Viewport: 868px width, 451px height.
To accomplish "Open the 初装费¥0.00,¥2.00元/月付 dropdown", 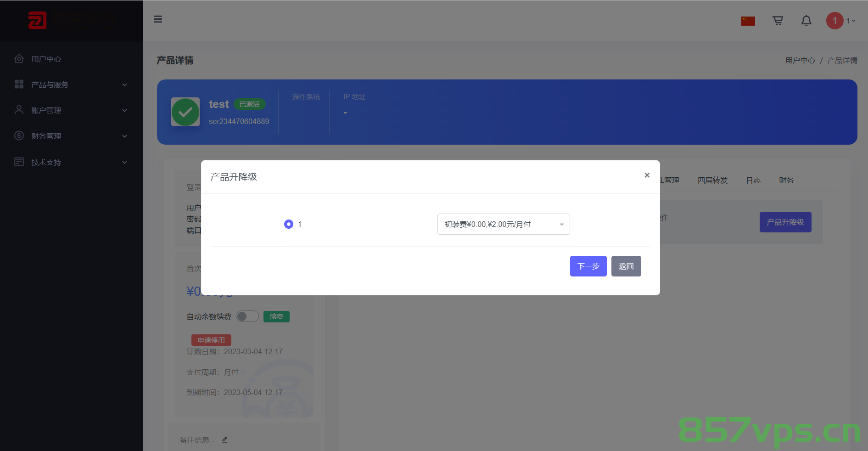I will coord(504,224).
